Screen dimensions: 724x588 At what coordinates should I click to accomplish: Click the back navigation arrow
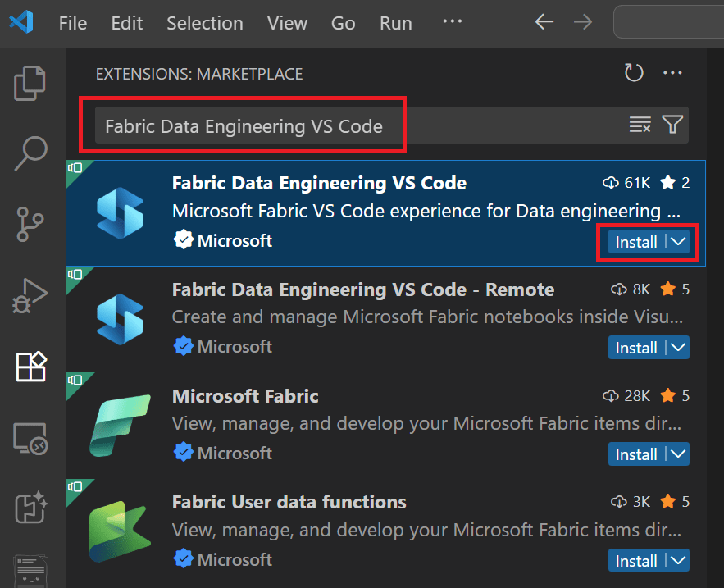point(544,22)
